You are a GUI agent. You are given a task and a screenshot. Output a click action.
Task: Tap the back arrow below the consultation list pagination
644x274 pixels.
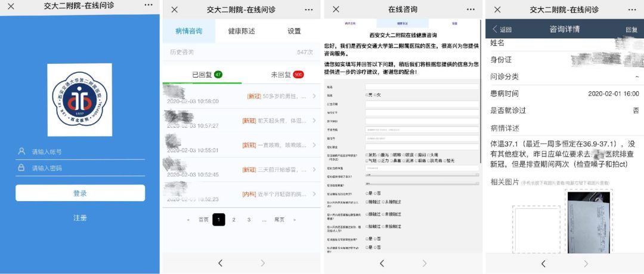(220, 263)
